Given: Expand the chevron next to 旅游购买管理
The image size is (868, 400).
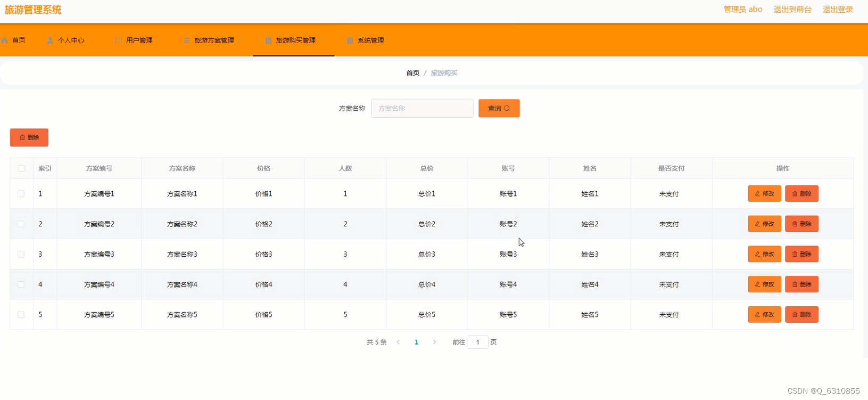Looking at the screenshot, I should click(x=322, y=40).
